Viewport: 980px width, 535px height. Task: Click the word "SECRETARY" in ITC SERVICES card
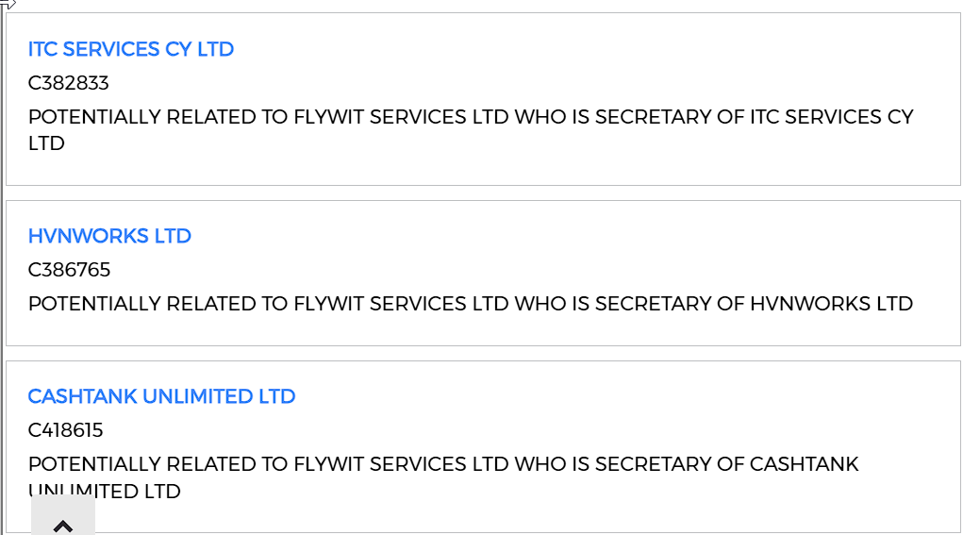click(656, 117)
